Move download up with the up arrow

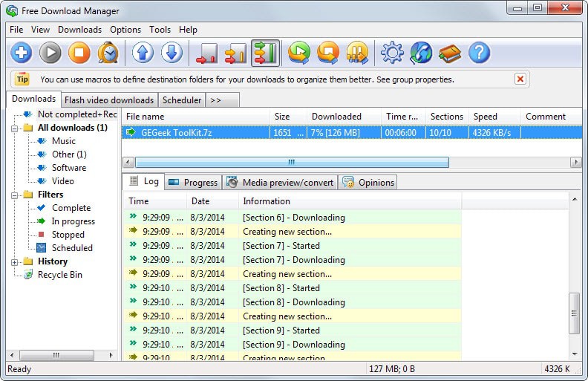coord(143,53)
